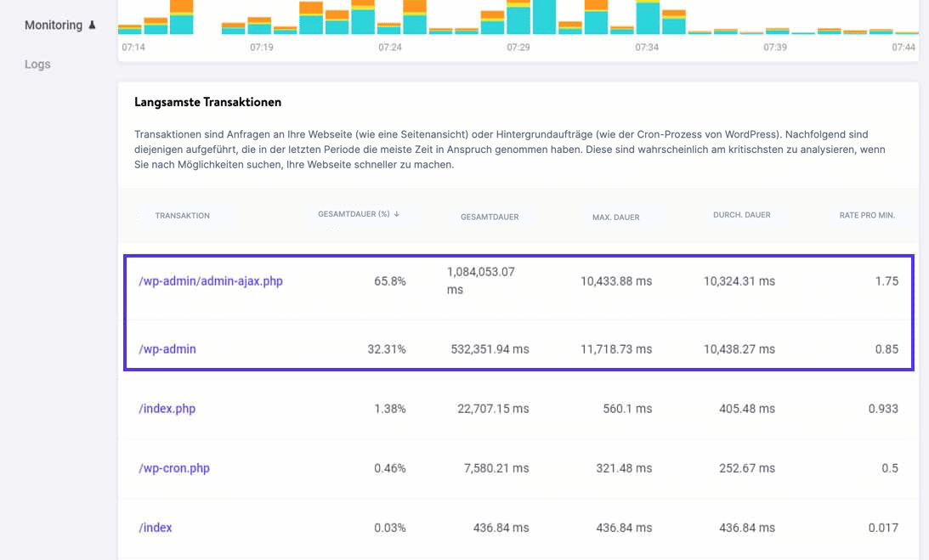The height and width of the screenshot is (560, 929).
Task: Click the descending sort arrow on GESAMTDAUER (%)
Action: [396, 214]
